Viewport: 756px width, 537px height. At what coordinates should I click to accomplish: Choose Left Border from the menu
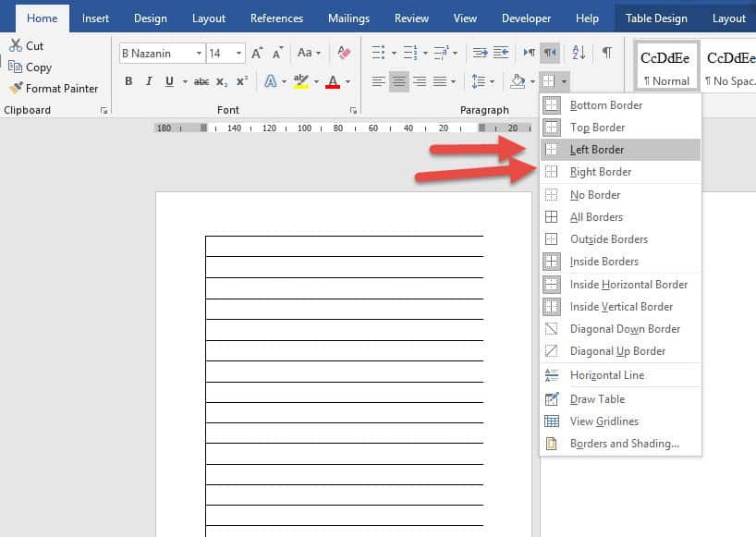click(596, 150)
